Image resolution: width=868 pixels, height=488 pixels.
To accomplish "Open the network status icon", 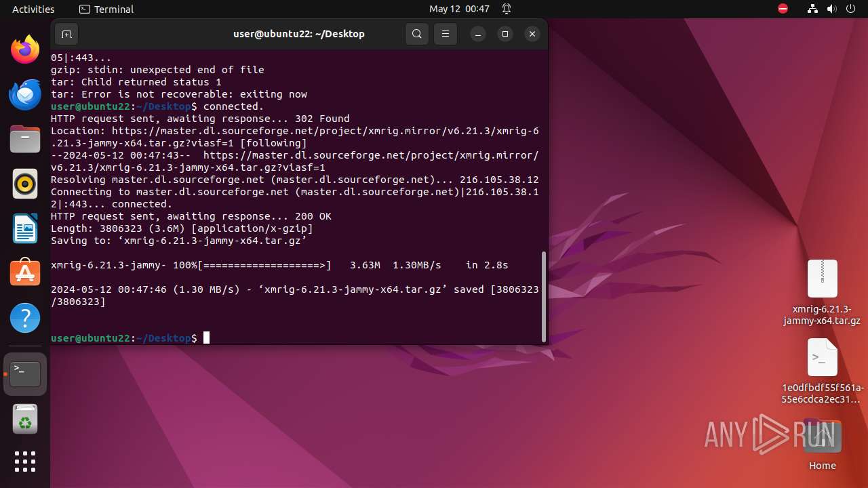I will click(x=813, y=9).
